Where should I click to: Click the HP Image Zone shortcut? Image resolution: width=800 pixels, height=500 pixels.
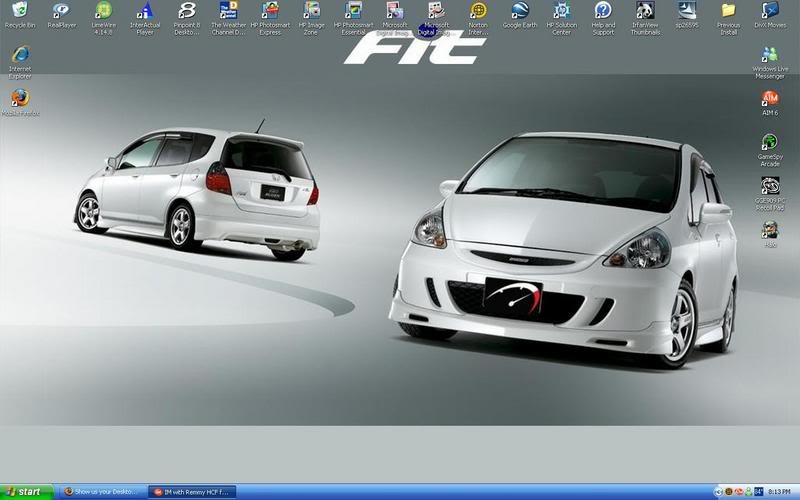tap(311, 18)
